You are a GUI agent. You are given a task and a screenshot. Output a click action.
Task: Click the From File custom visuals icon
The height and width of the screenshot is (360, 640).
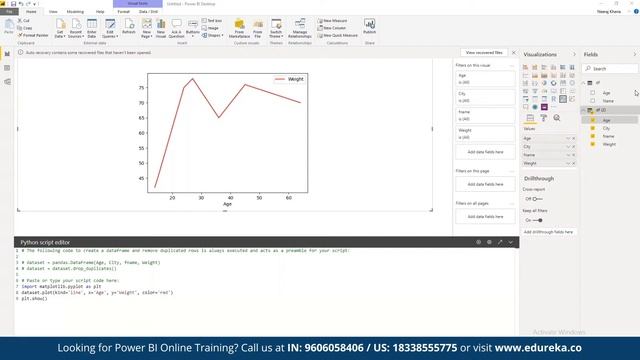[258, 28]
